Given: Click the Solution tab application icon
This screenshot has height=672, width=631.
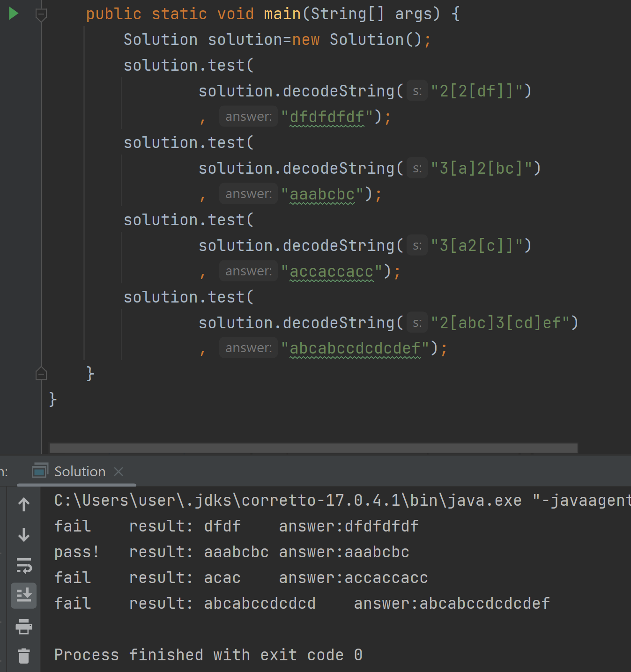Looking at the screenshot, I should tap(40, 471).
